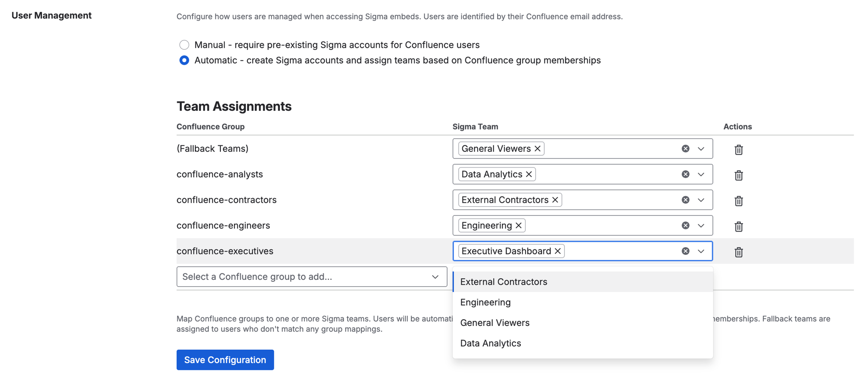This screenshot has width=868, height=381.
Task: Clear all teams for confluence-engineers
Action: click(x=685, y=226)
